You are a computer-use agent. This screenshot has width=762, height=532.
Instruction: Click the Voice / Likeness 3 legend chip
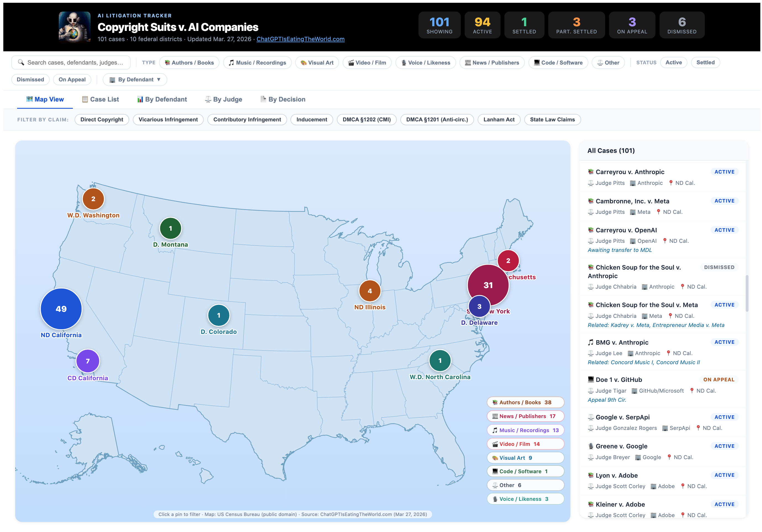(525, 499)
